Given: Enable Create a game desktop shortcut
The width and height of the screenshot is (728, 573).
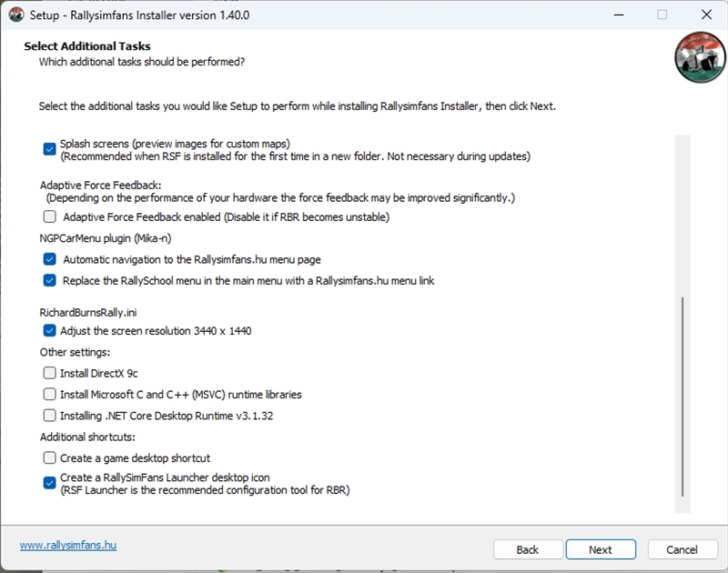Looking at the screenshot, I should point(50,458).
